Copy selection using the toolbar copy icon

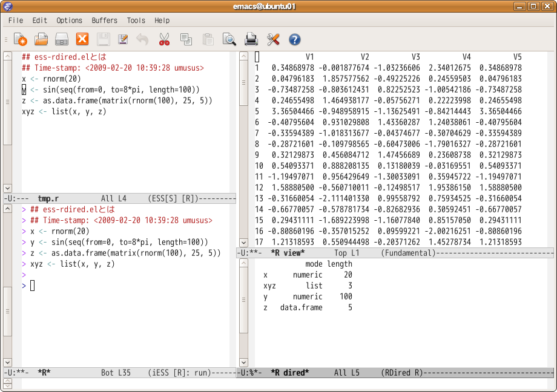click(186, 39)
